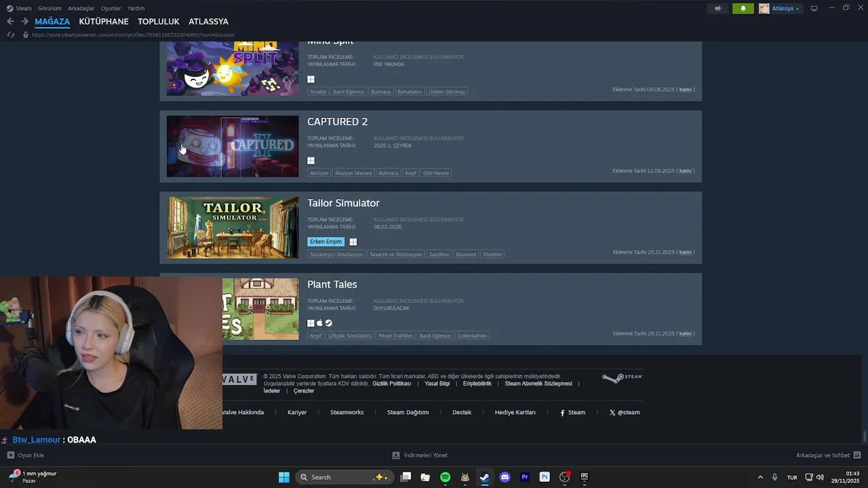Open Premiere Pro from the taskbar
This screenshot has height=488, width=868.
(524, 477)
